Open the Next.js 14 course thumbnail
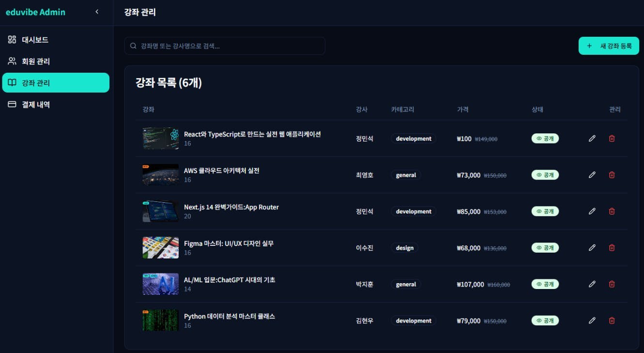 (x=161, y=211)
